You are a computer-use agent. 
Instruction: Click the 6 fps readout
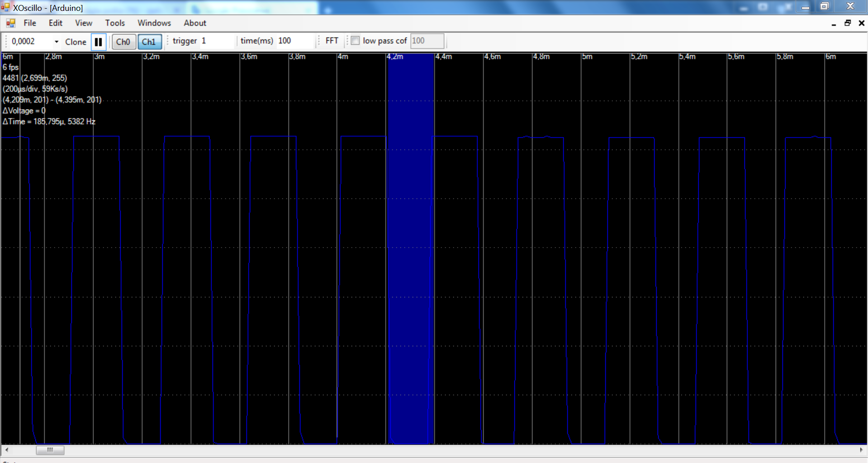(11, 67)
